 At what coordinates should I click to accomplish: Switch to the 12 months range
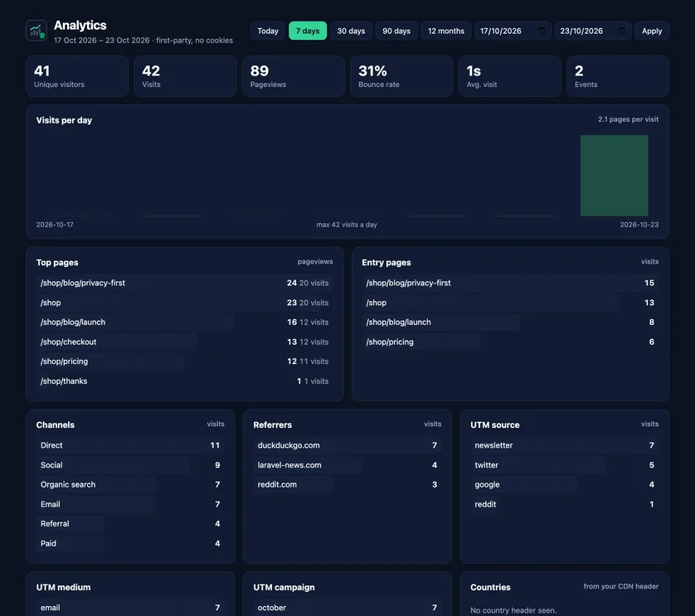(446, 31)
